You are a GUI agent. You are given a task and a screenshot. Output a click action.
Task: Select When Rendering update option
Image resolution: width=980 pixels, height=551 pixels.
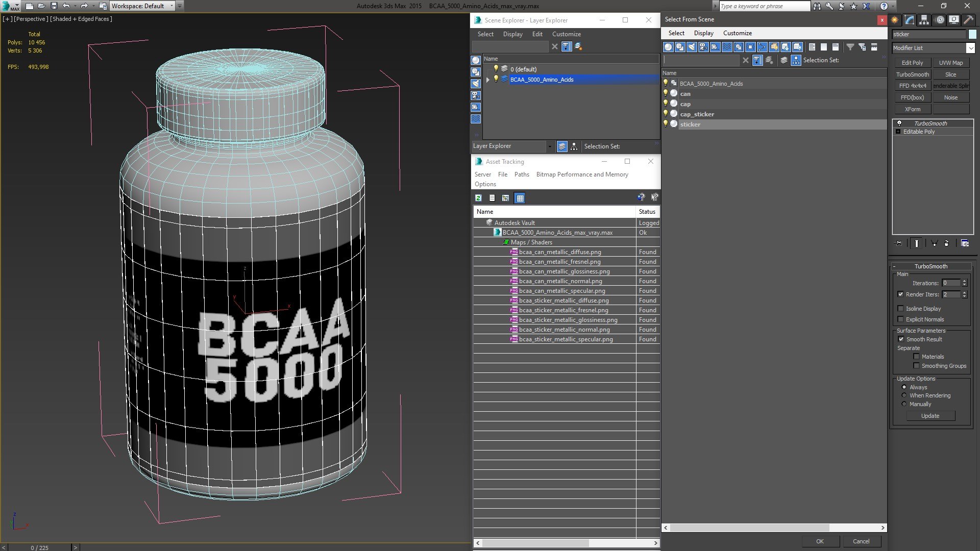pos(904,395)
